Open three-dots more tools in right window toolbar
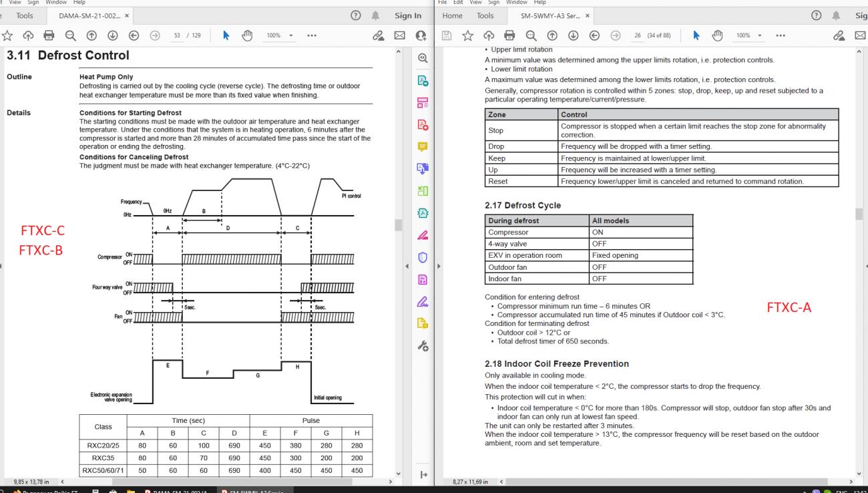Screen dimensions: 868x493 point(781,35)
